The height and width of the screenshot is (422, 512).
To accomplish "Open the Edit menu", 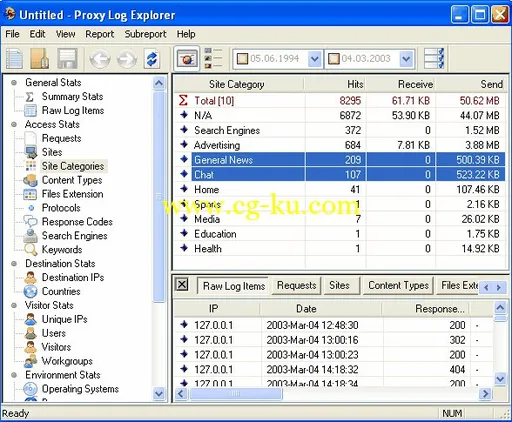I will coord(37,34).
